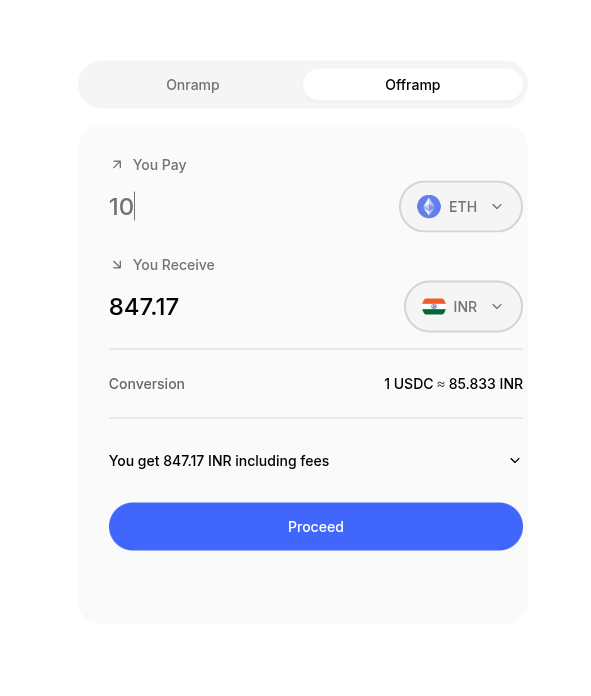591x696 pixels.
Task: Expand "You get 847.17 INR including fees"
Action: point(316,461)
